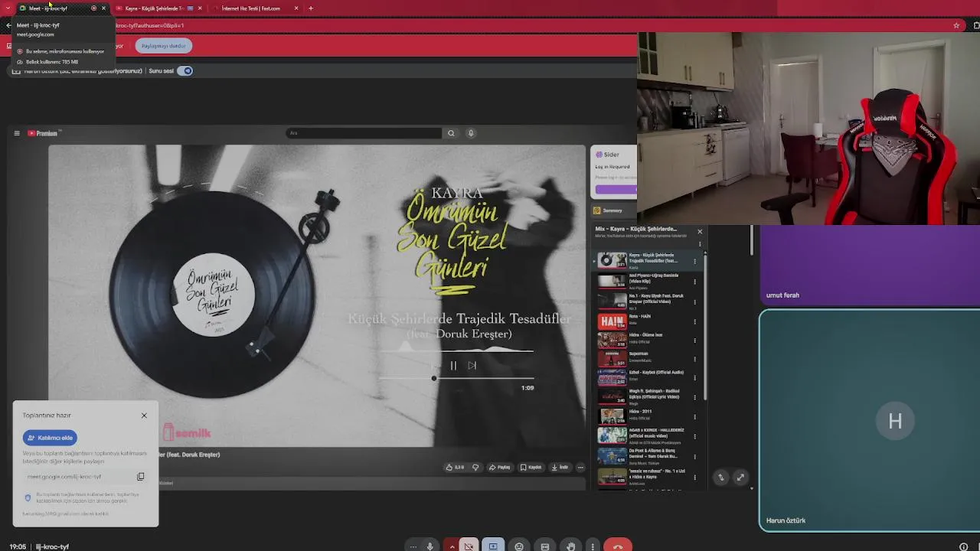Switch to the Meet - iij-kroc-tyf tab
This screenshot has width=980, height=551.
tap(61, 8)
